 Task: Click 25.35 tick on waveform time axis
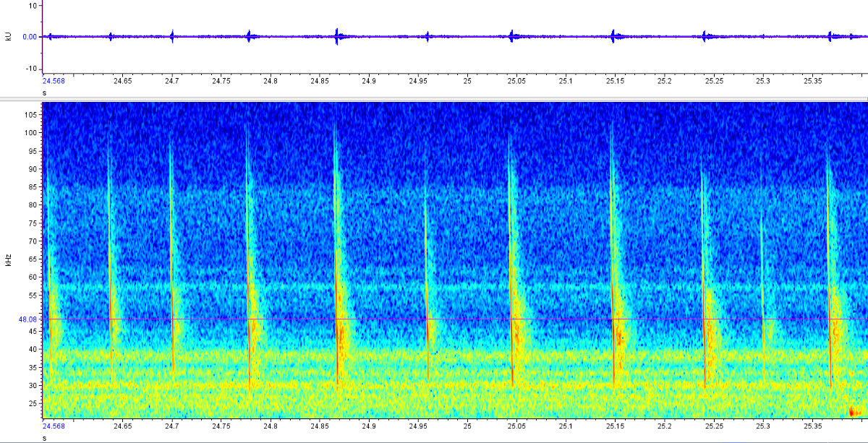coord(812,81)
